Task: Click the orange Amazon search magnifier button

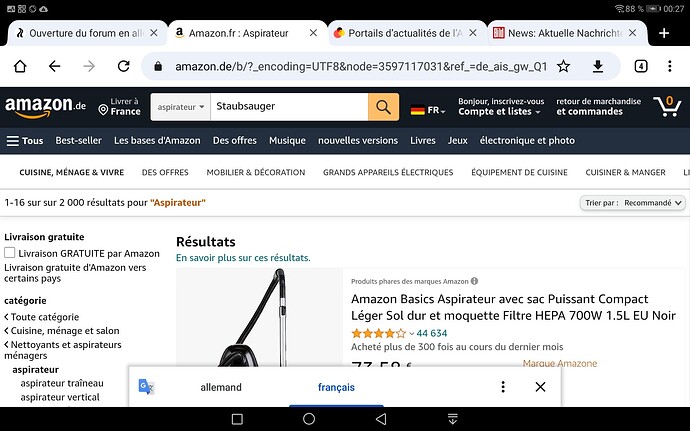Action: (x=383, y=106)
